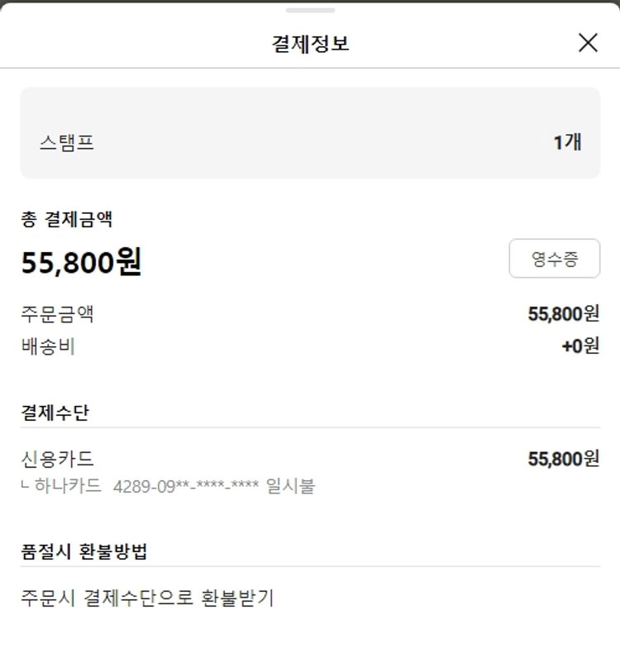
Task: Click the 신용카드 payment method label
Action: click(x=58, y=459)
